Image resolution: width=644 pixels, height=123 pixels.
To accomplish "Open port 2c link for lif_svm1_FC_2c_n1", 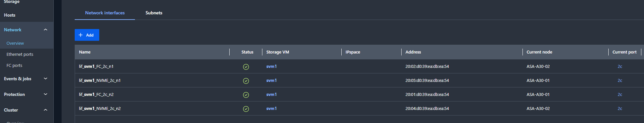I will [x=620, y=66].
